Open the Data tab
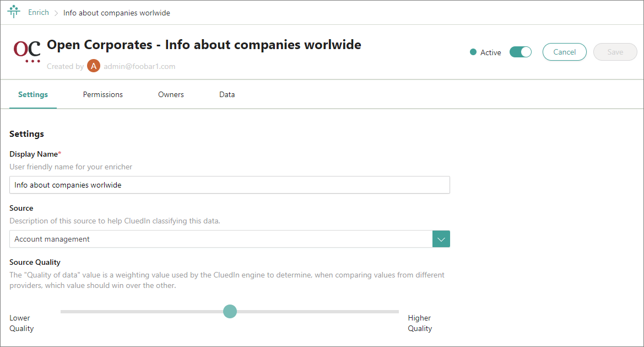The width and height of the screenshot is (644, 347). click(x=227, y=94)
